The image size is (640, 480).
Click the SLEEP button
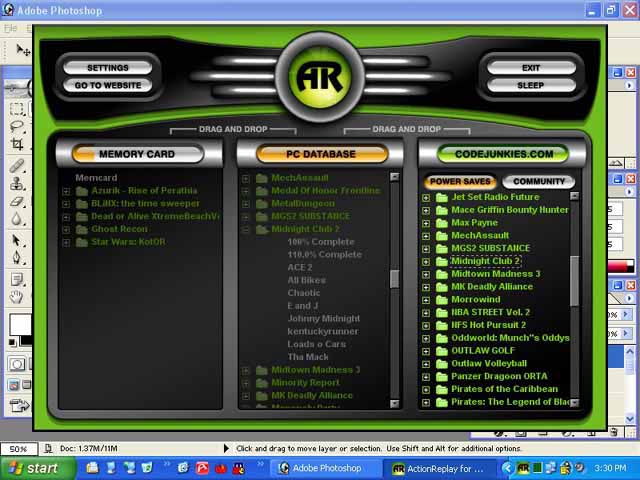[531, 85]
